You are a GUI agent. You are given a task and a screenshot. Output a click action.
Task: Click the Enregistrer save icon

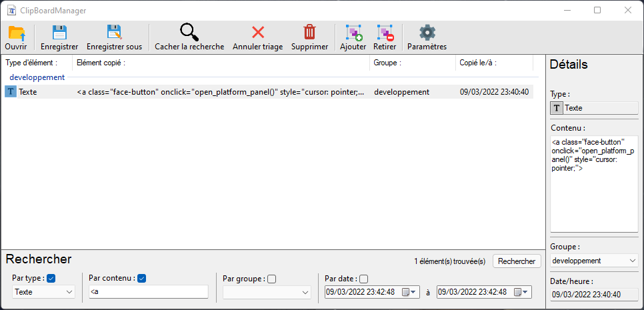coord(59,33)
